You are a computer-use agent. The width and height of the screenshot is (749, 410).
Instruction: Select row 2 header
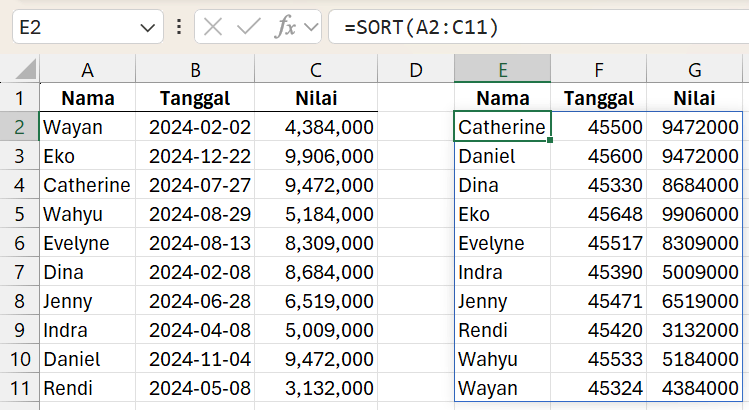pos(20,127)
